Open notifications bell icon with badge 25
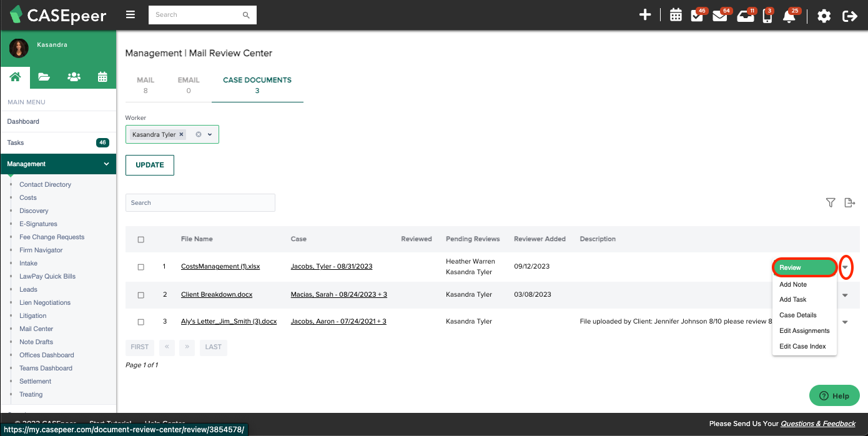The width and height of the screenshot is (868, 436). pos(789,17)
